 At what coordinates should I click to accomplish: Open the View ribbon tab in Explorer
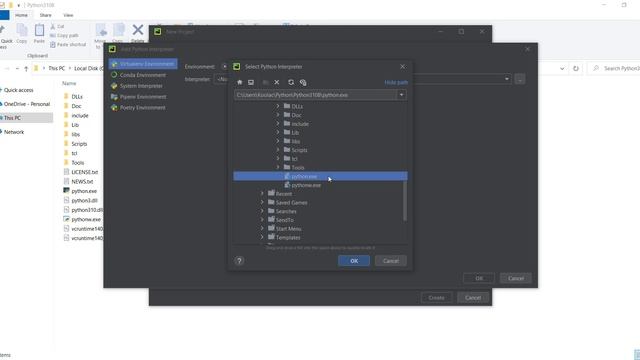click(x=68, y=15)
